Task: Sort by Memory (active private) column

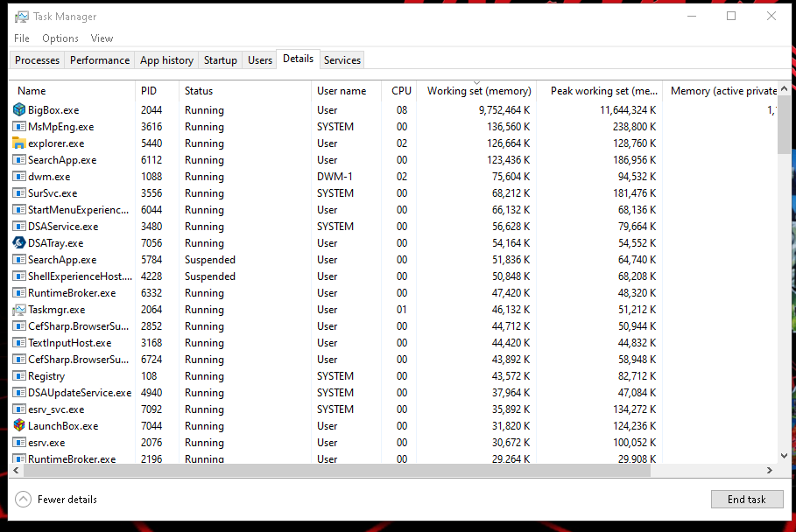Action: coord(720,91)
